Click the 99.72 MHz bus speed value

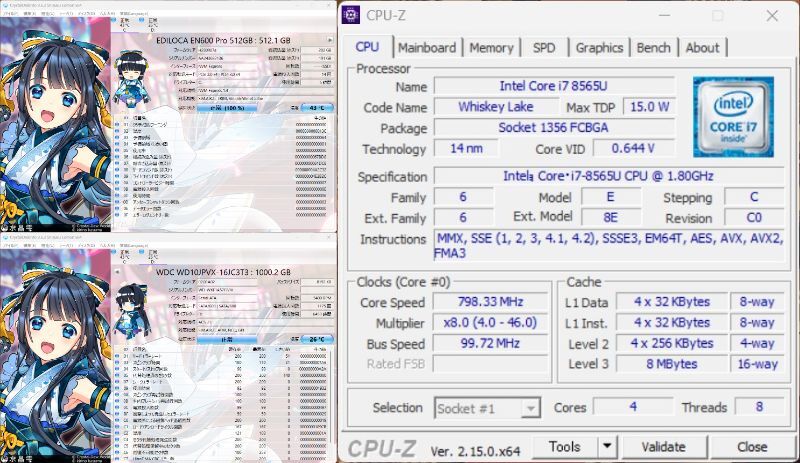point(490,343)
